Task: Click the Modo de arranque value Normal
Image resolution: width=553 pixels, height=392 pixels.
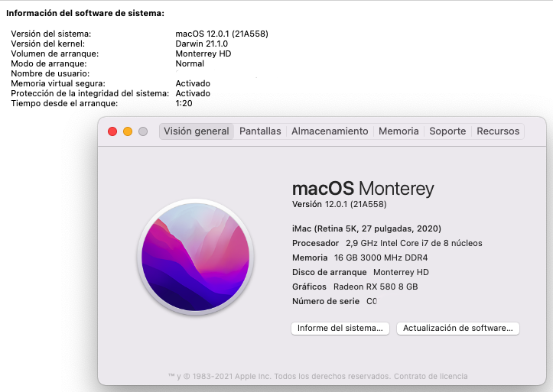Action: point(190,63)
